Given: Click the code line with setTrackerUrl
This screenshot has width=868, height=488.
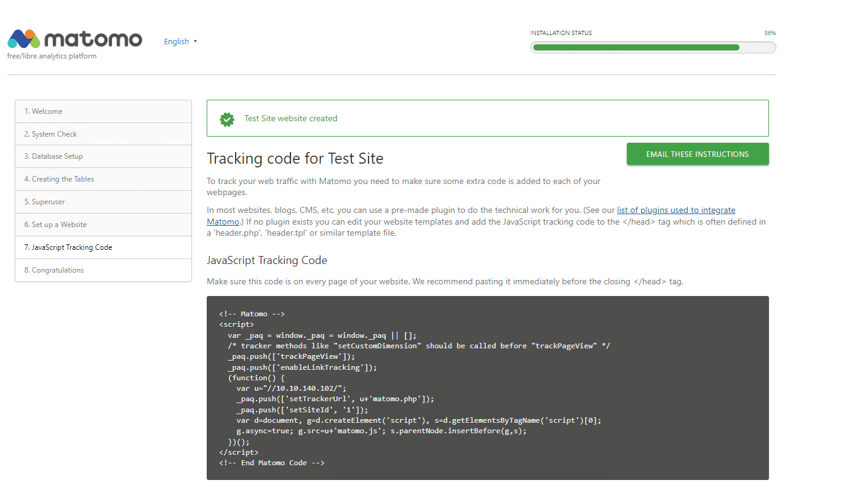Looking at the screenshot, I should pos(335,399).
